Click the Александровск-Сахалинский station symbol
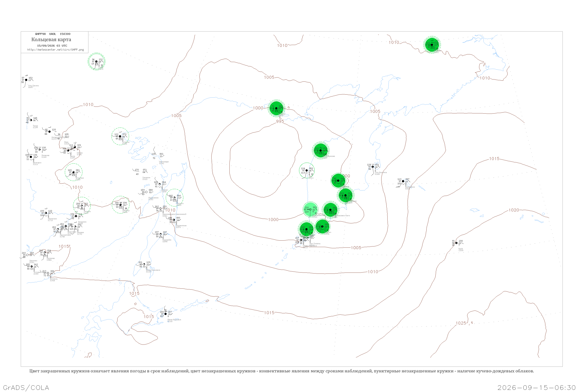The image size is (588, 392). pos(161,209)
